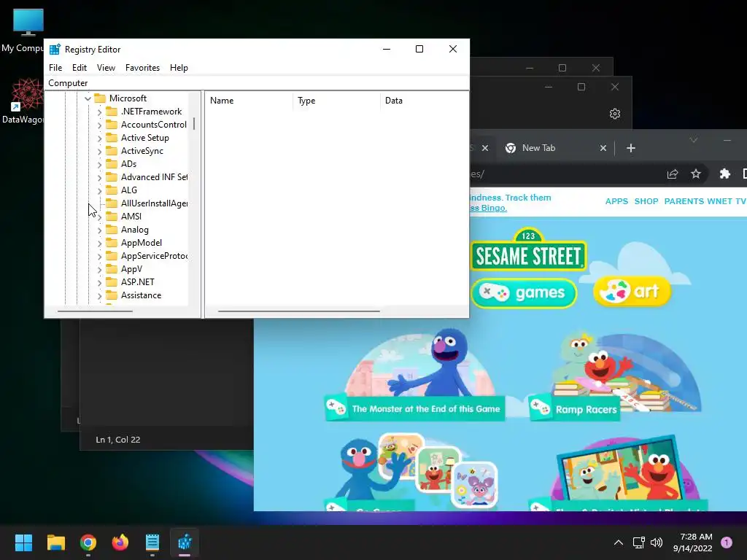Expand the ASP.NET key
The height and width of the screenshot is (560, 747).
click(99, 282)
